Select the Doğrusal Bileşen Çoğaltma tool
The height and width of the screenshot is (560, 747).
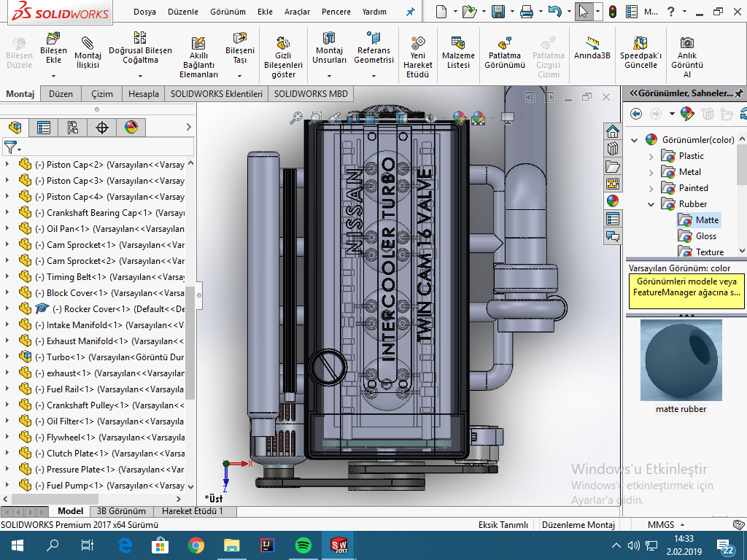click(140, 38)
